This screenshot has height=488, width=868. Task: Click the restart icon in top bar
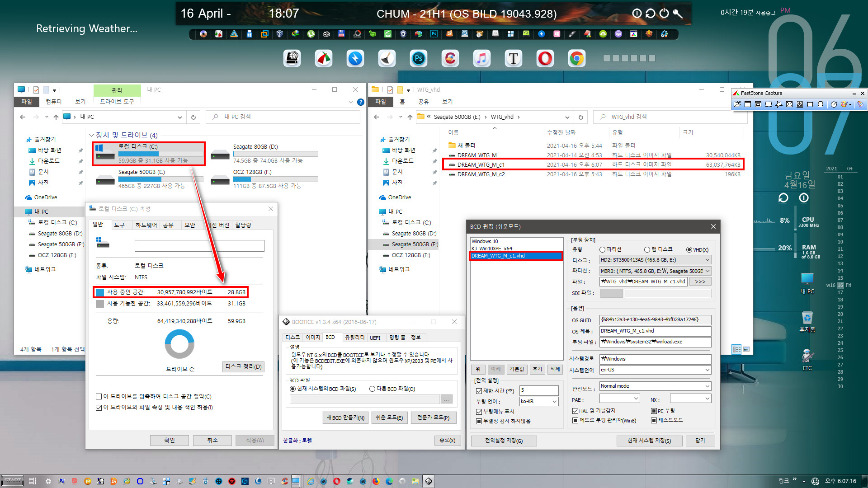tap(651, 14)
